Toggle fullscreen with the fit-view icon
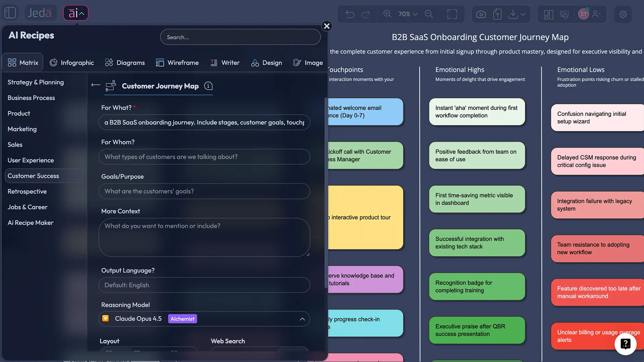 (x=452, y=14)
